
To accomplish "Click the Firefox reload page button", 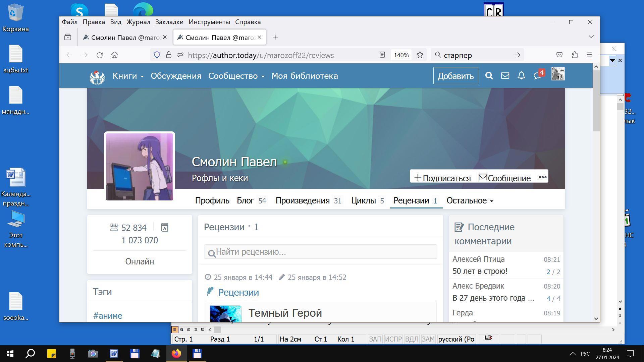I will 100,55.
